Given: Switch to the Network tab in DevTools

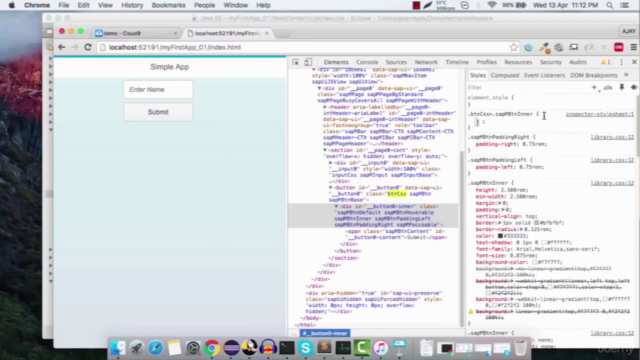Looking at the screenshot, I should [426, 62].
